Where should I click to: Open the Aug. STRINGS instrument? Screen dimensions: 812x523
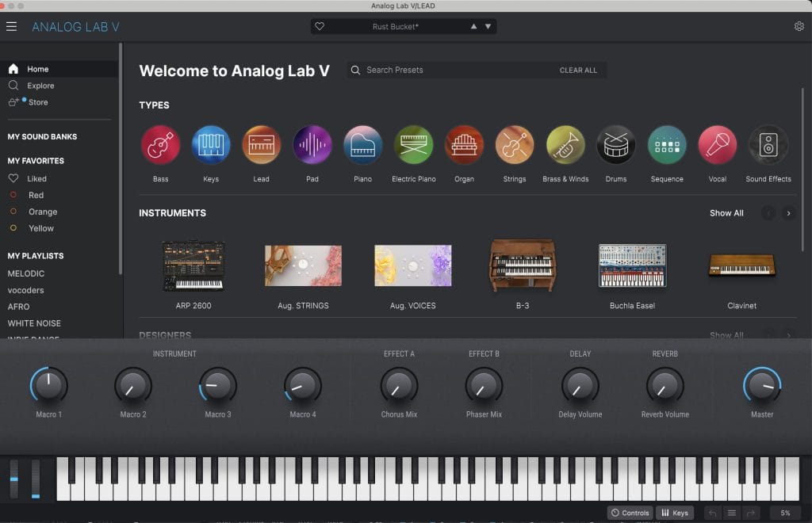click(303, 265)
